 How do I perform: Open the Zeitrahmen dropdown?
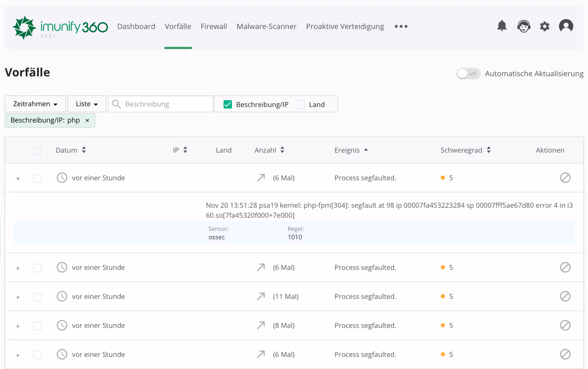(35, 104)
